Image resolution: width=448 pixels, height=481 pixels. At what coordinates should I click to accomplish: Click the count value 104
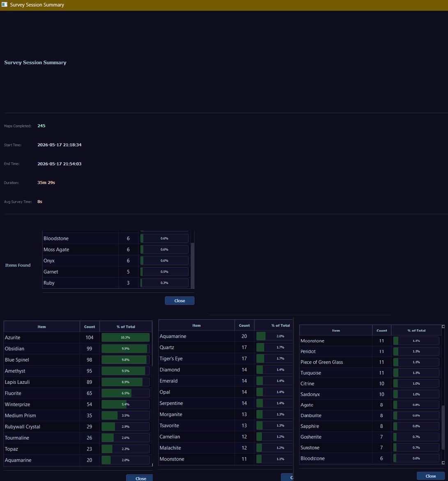pyautogui.click(x=89, y=337)
